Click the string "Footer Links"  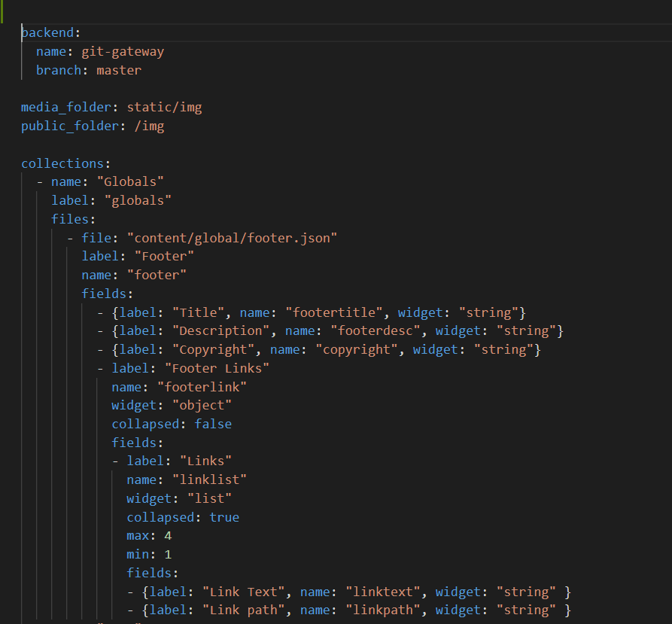click(217, 368)
